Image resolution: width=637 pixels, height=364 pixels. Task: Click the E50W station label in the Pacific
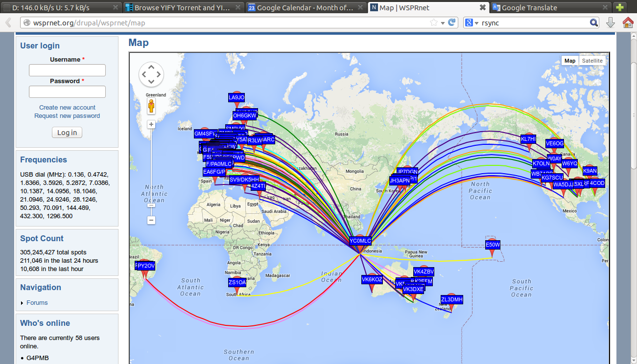493,245
